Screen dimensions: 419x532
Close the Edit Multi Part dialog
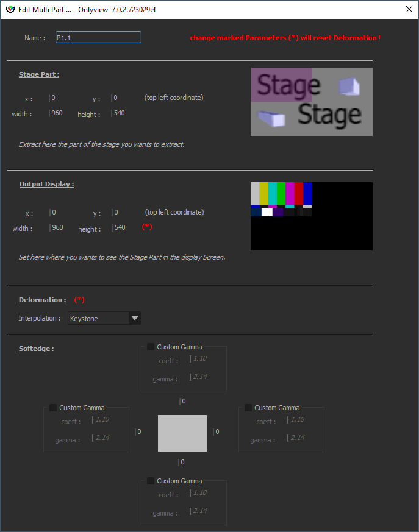coord(409,9)
